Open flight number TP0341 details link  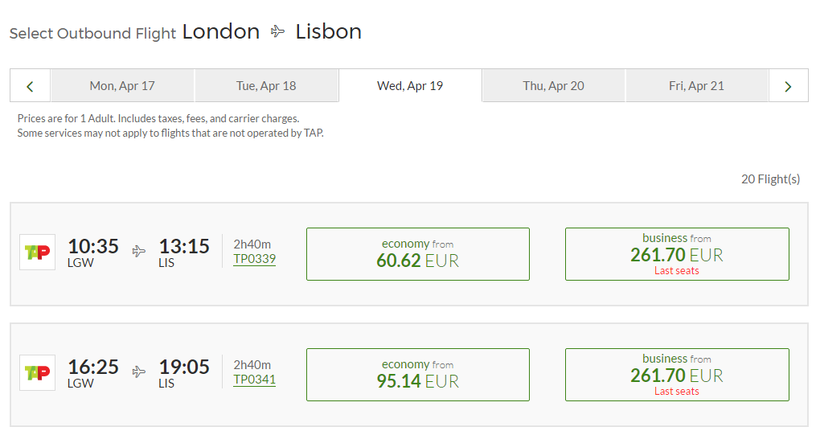[254, 380]
